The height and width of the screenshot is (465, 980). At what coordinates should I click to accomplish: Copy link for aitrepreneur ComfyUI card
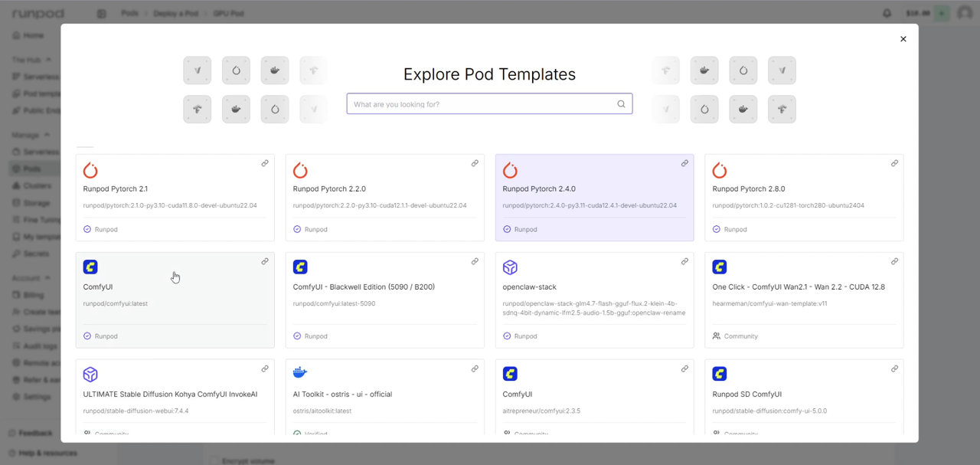coord(684,368)
